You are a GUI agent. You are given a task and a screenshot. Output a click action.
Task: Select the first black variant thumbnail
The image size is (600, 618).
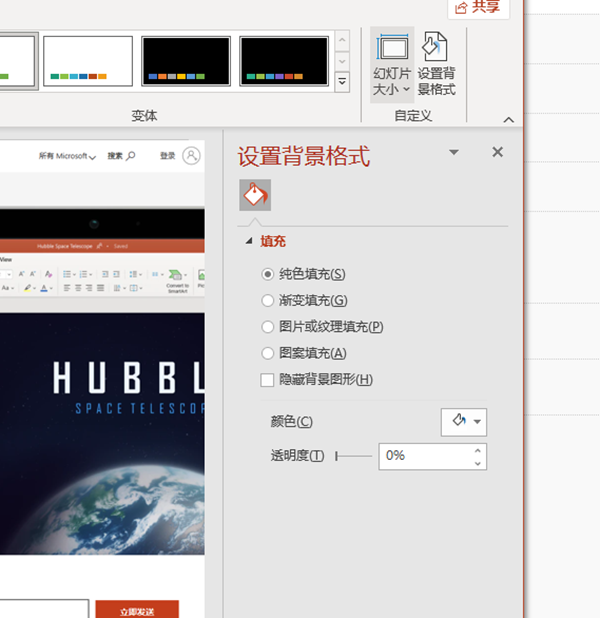186,61
